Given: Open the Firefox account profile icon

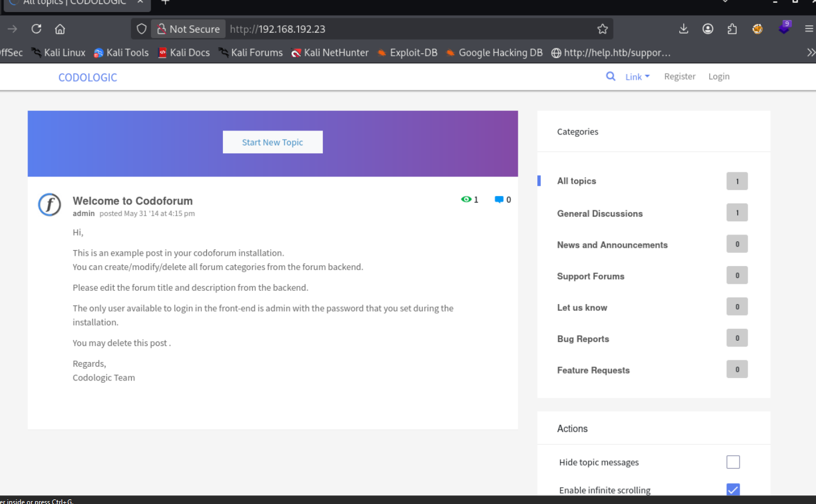Looking at the screenshot, I should pyautogui.click(x=708, y=29).
